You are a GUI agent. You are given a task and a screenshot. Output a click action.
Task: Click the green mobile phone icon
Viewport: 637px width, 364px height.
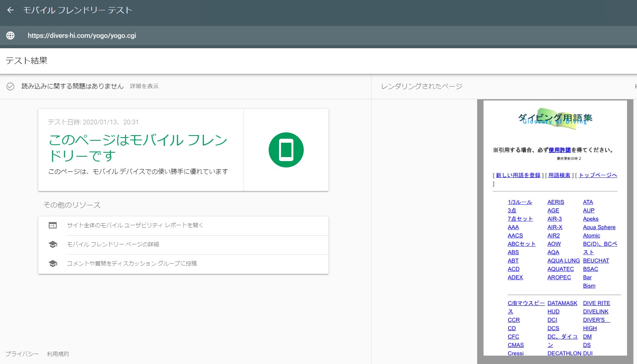pyautogui.click(x=286, y=150)
